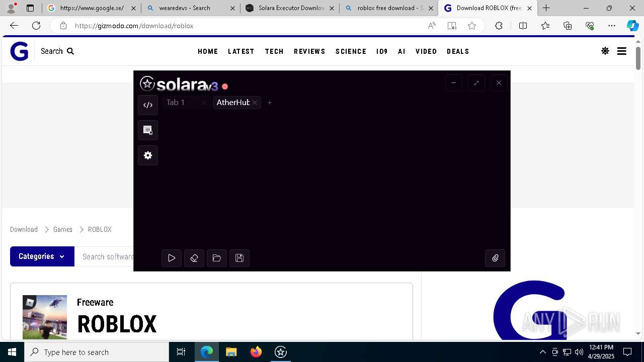Open the Solara script hub list icon
Screen dimensions: 644x362
coord(148,130)
